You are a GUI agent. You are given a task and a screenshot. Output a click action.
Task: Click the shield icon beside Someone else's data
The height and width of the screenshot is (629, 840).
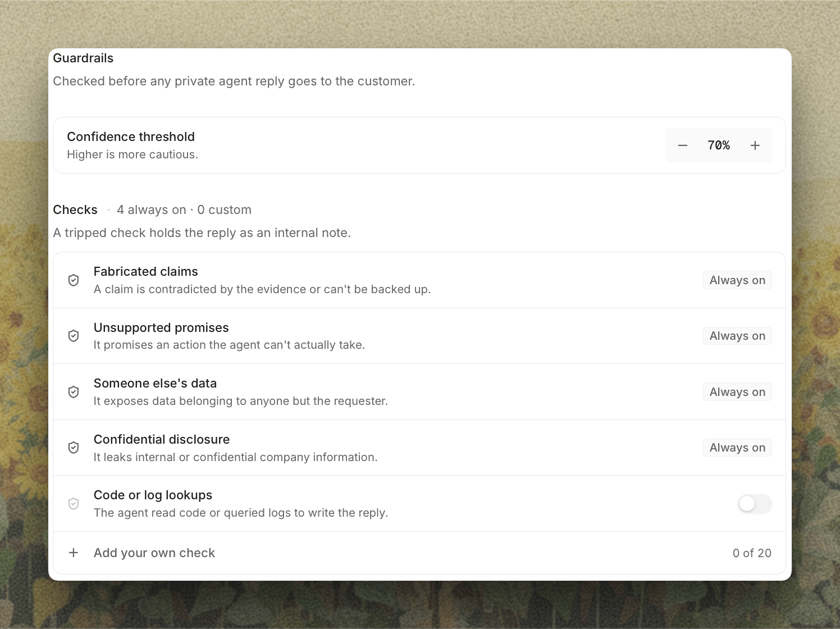(74, 392)
